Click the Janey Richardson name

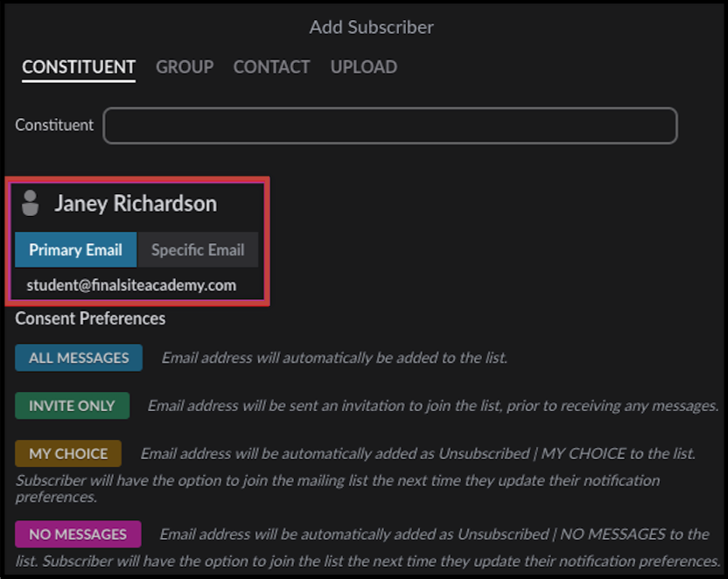pos(136,203)
